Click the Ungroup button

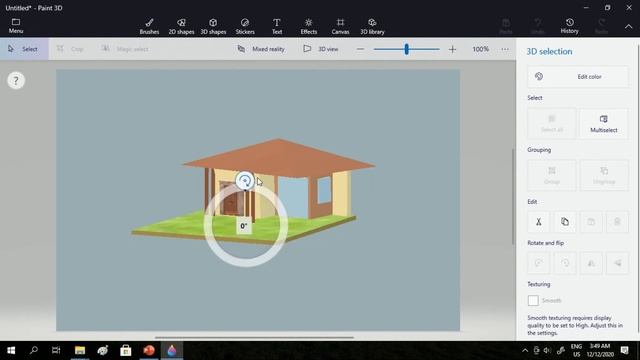point(604,176)
